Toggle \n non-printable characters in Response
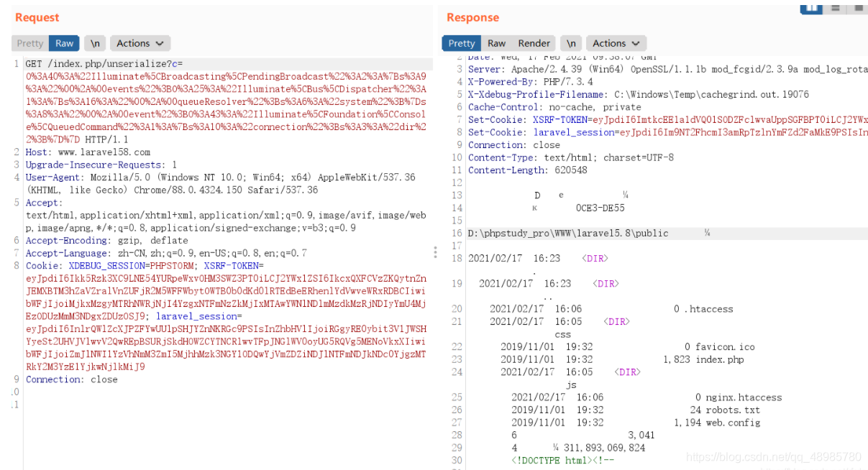Screen dimensions: 868x470 pos(571,43)
